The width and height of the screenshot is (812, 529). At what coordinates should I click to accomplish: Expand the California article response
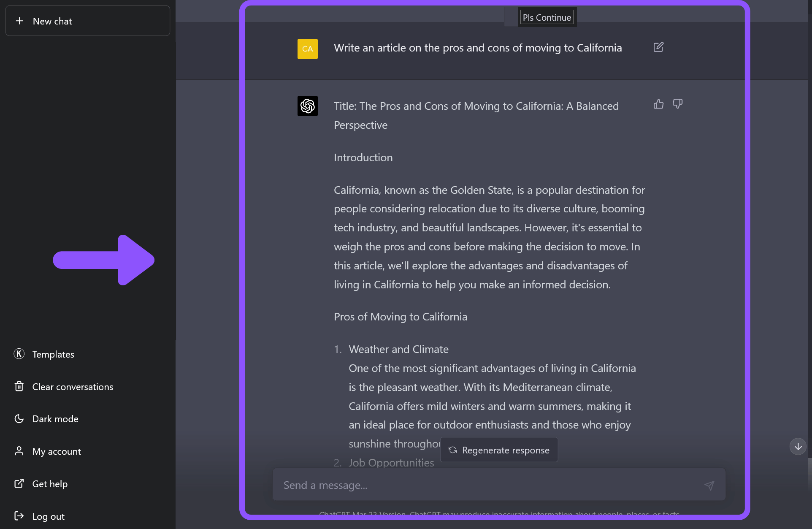point(545,16)
